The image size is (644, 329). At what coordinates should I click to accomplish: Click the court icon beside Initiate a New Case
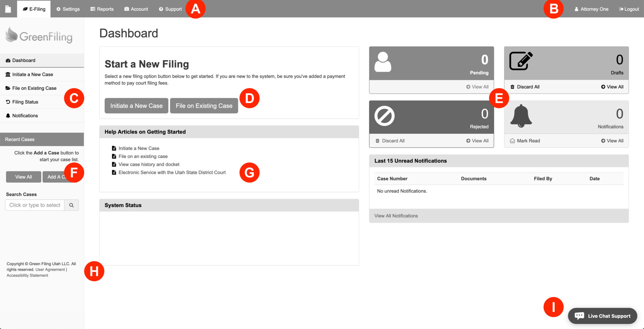[x=8, y=74]
